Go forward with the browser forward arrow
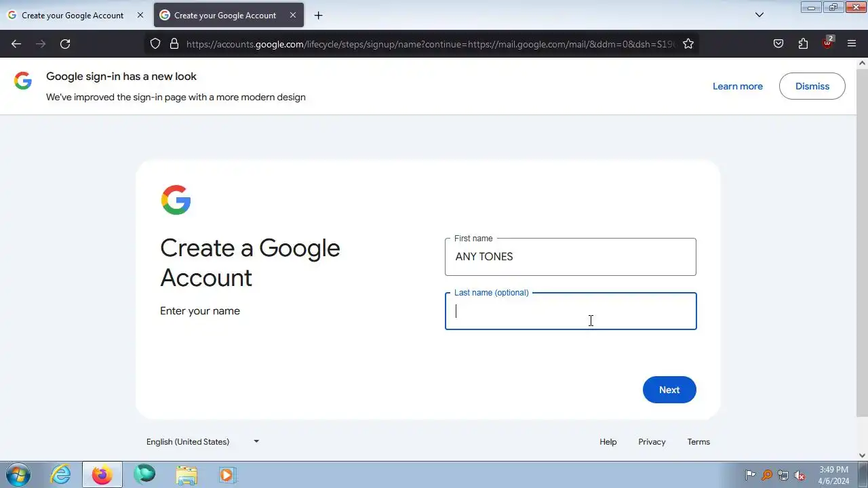Screen dimensions: 868x488 41,44
